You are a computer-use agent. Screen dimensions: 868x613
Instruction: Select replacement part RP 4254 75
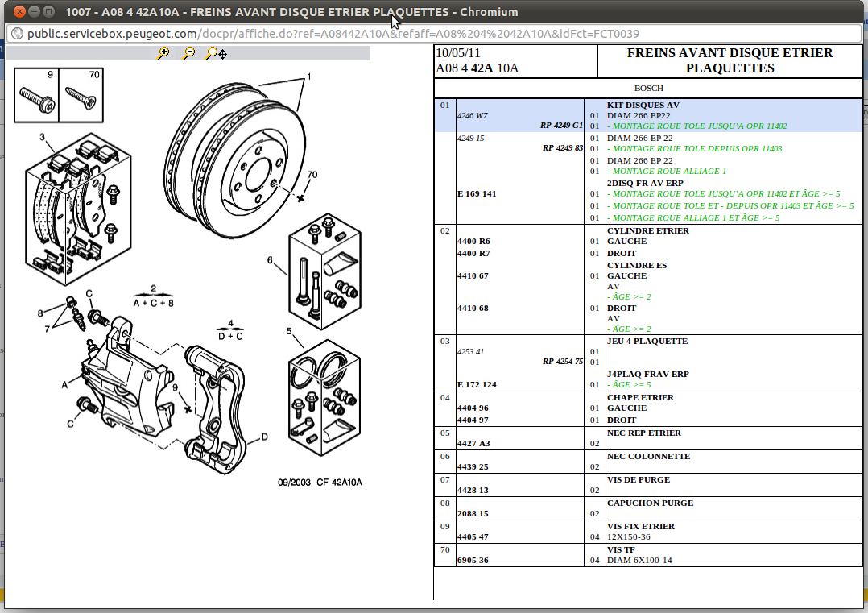pyautogui.click(x=562, y=362)
